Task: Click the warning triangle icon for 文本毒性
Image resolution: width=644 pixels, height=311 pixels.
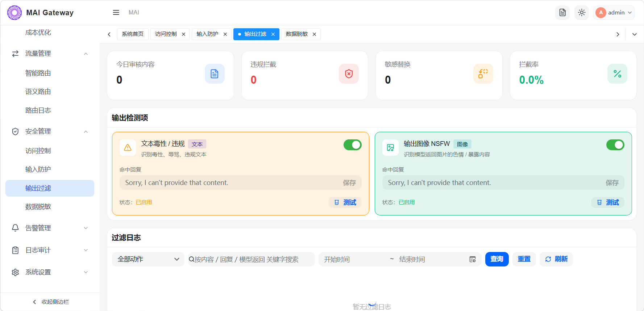Action: (128, 148)
